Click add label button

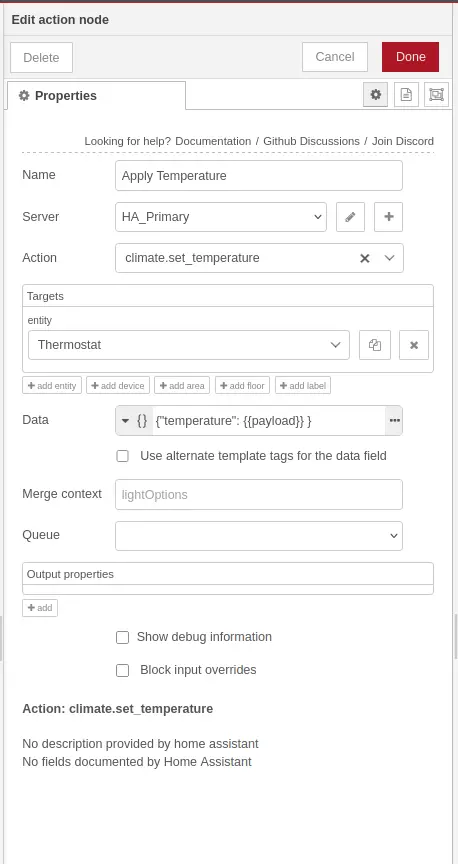click(303, 386)
